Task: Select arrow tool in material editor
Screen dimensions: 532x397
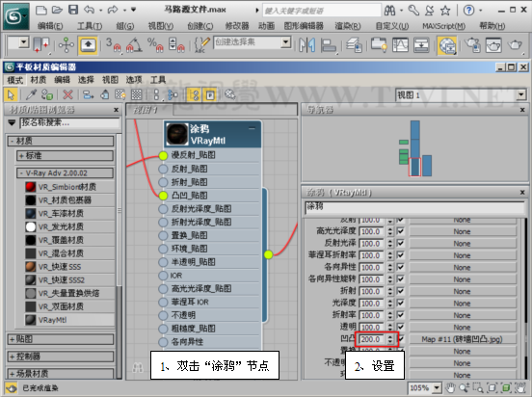Action: (12, 94)
